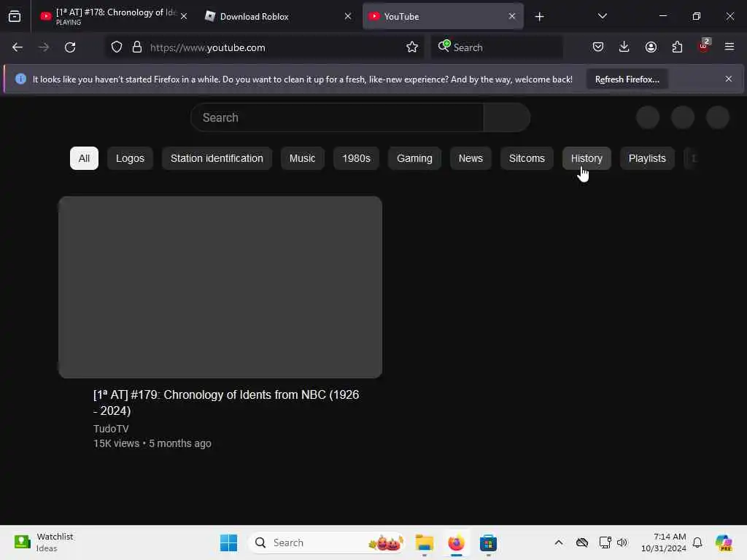Screen dimensions: 747x560
Task: Close the Download Roblox tab
Action: click(x=348, y=16)
